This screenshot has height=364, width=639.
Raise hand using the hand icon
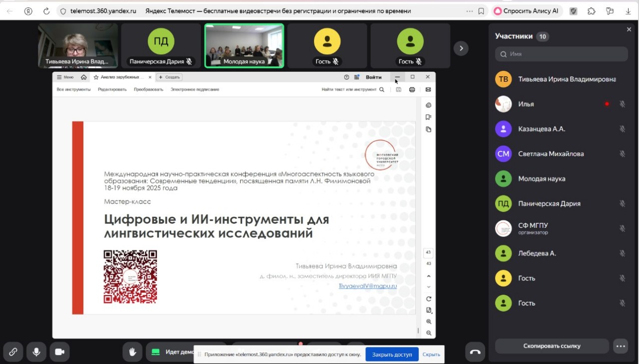pos(132,352)
